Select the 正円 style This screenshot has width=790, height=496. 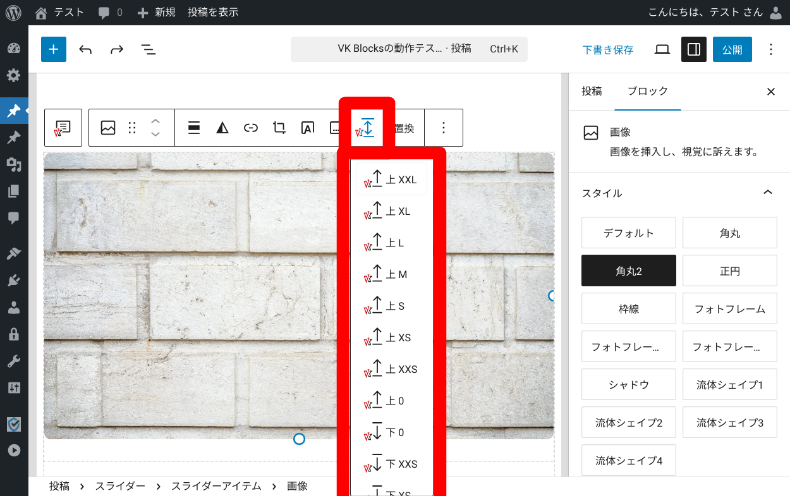tap(730, 271)
